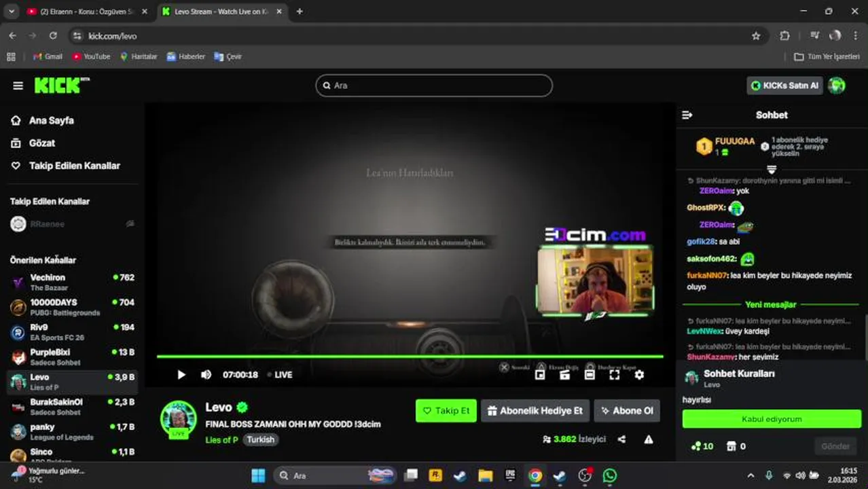Go back in browser history
This screenshot has height=489, width=868.
(x=12, y=36)
